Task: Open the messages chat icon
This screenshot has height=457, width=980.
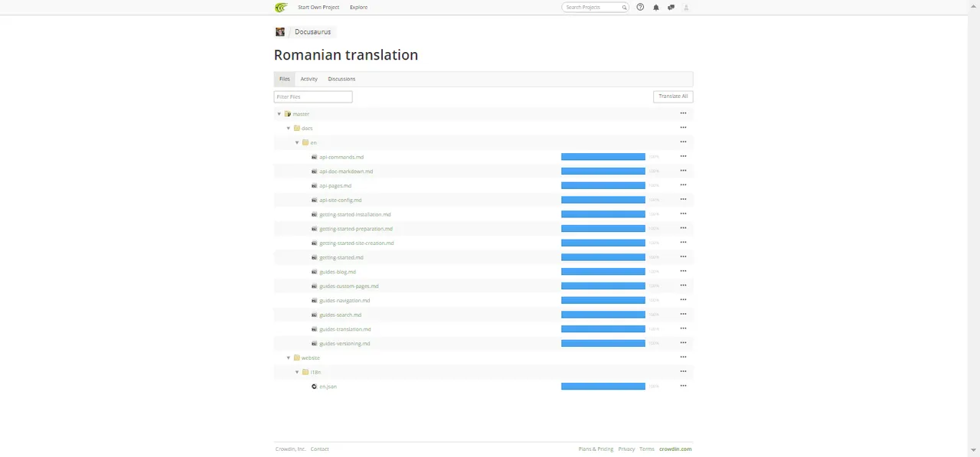Action: tap(671, 8)
